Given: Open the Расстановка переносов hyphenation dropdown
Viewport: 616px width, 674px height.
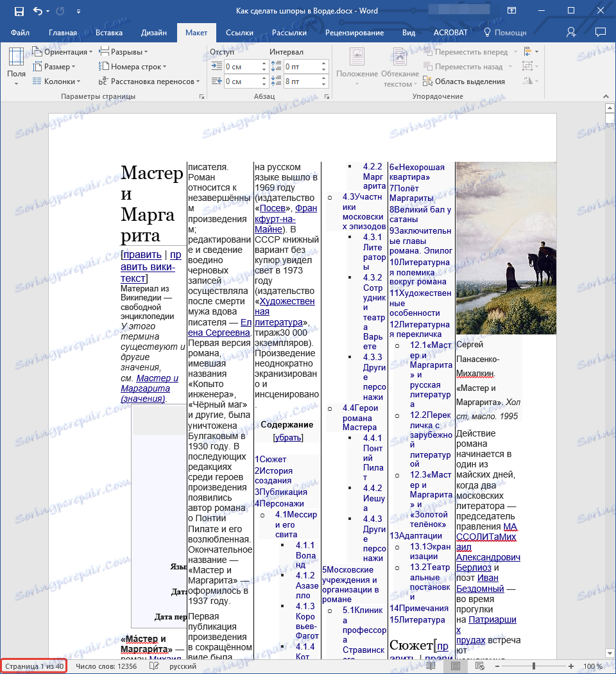Looking at the screenshot, I should (x=149, y=82).
